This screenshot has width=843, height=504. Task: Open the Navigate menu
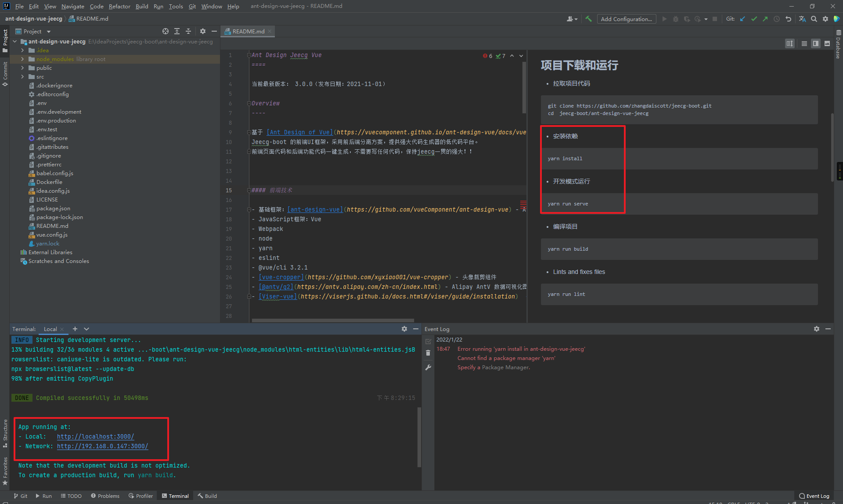[72, 6]
